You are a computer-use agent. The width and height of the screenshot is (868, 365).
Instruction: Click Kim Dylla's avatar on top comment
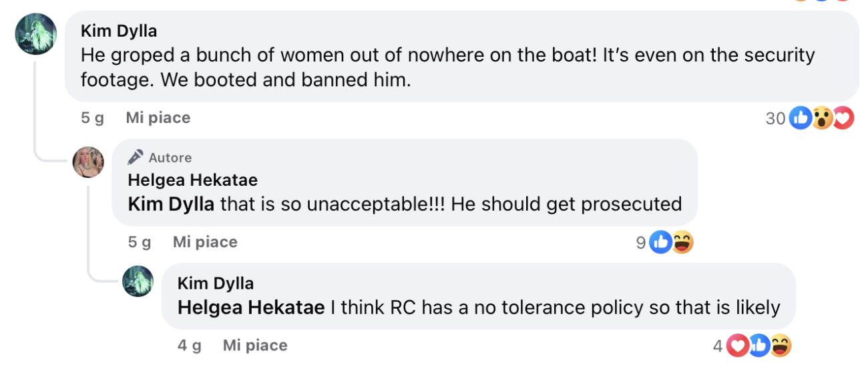pos(35,33)
